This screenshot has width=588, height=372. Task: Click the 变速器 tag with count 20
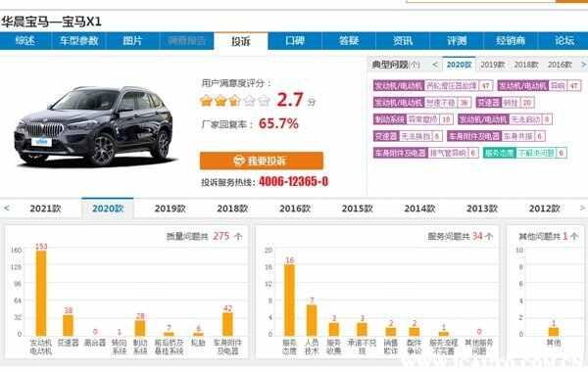pyautogui.click(x=505, y=103)
